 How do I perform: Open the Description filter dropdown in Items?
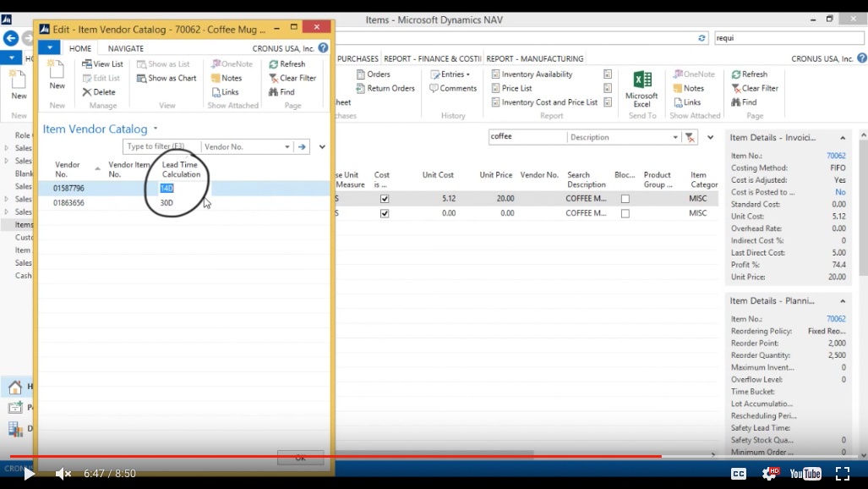674,138
